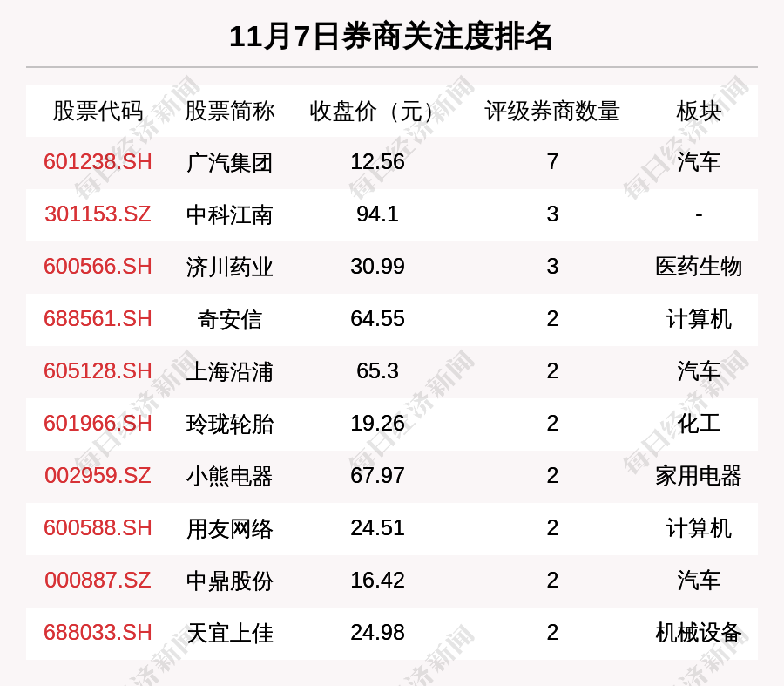Screen dimensions: 784x686
Task: Click the broker count 2 for 天宜上佳
Action: coord(552,633)
